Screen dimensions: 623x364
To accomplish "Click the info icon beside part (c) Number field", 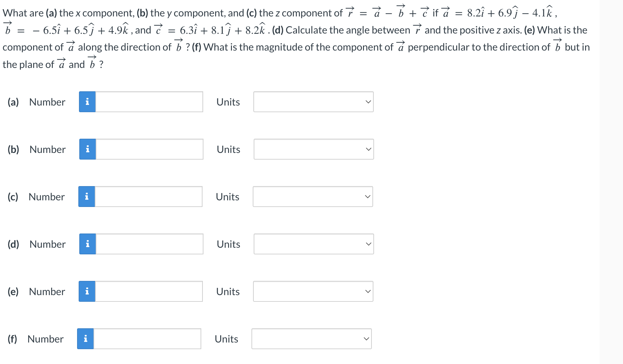I will [86, 197].
